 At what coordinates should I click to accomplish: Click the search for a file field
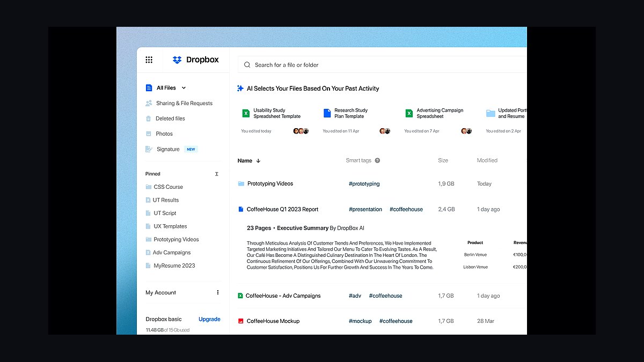click(382, 65)
